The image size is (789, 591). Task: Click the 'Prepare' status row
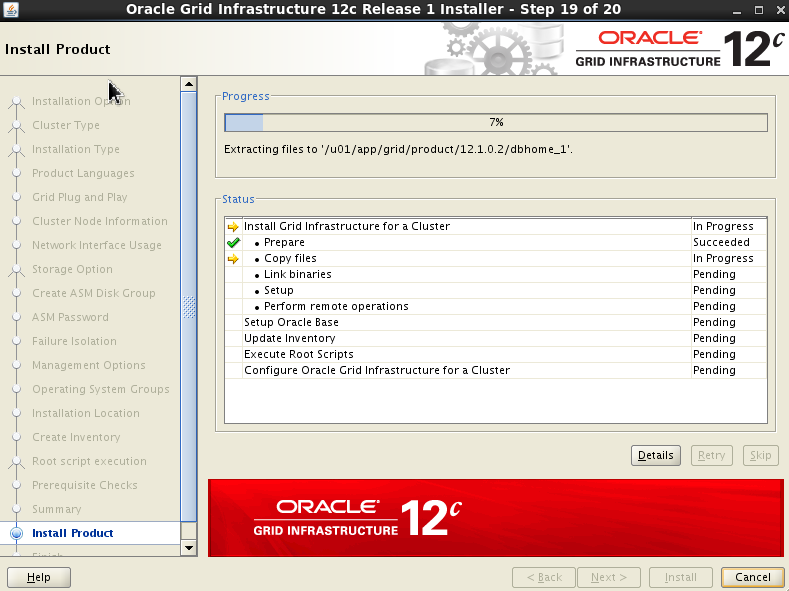click(496, 242)
